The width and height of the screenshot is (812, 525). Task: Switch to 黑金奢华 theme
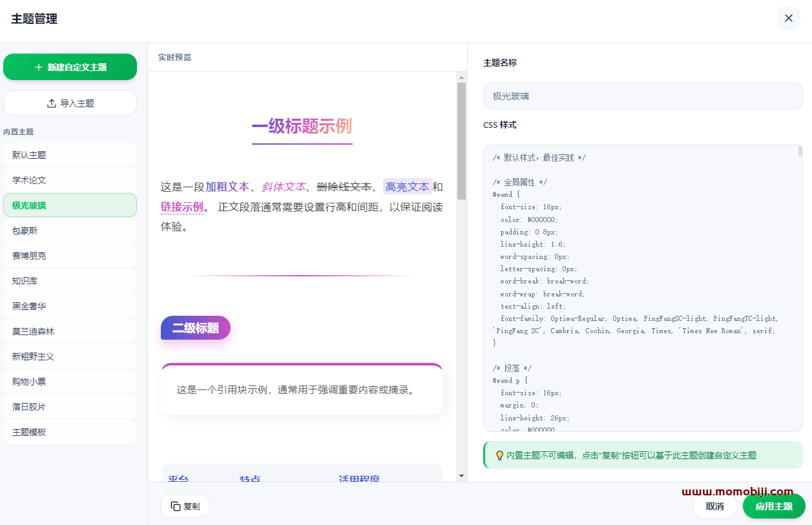click(x=70, y=306)
